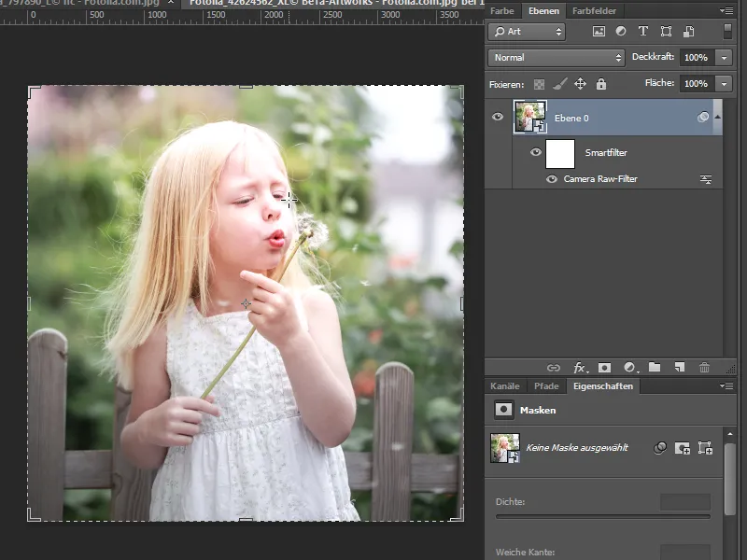Open the Ebenen panel flyout menu

coord(726,10)
